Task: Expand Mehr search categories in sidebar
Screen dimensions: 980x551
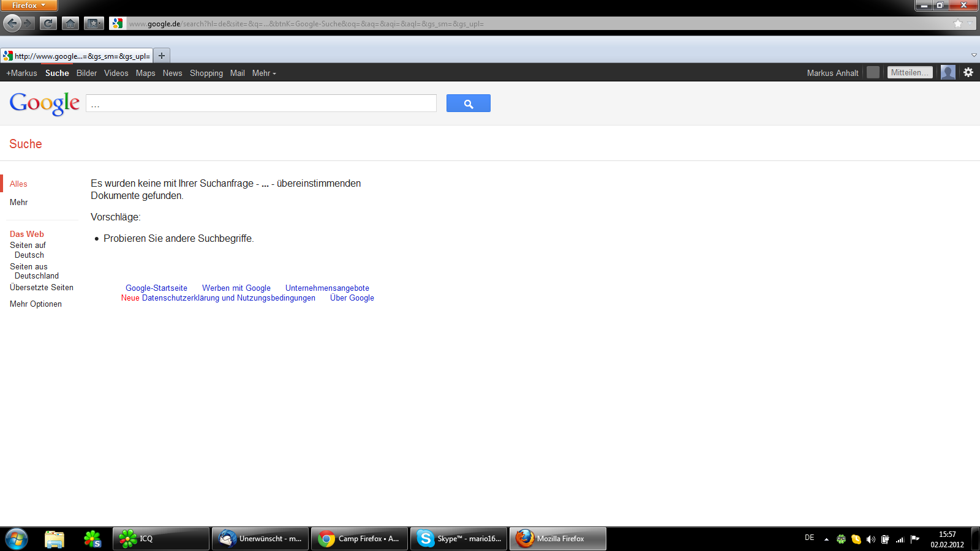Action: click(x=19, y=202)
